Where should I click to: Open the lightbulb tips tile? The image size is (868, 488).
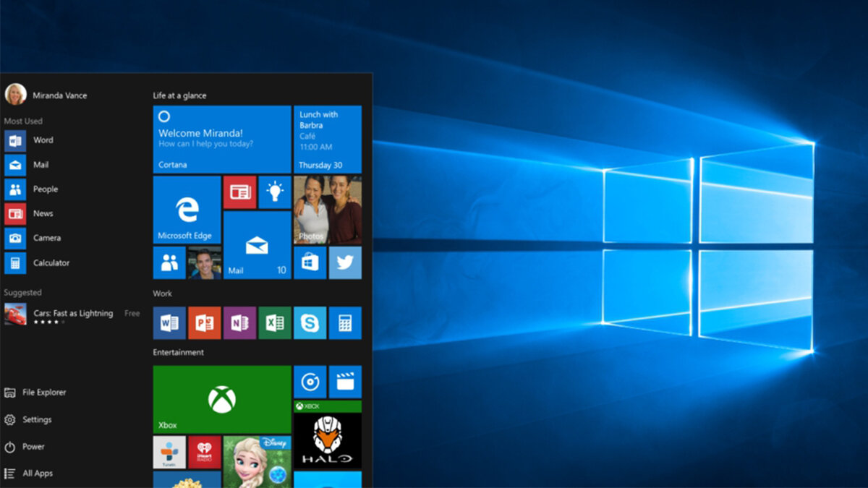click(275, 192)
